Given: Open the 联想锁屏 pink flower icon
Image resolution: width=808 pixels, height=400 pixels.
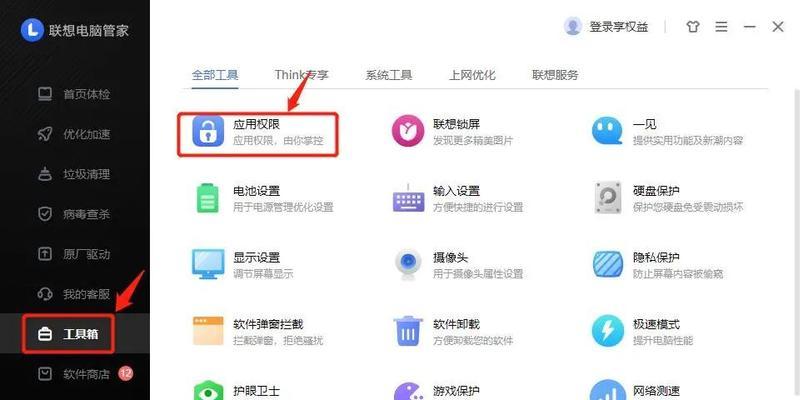Looking at the screenshot, I should tap(408, 131).
